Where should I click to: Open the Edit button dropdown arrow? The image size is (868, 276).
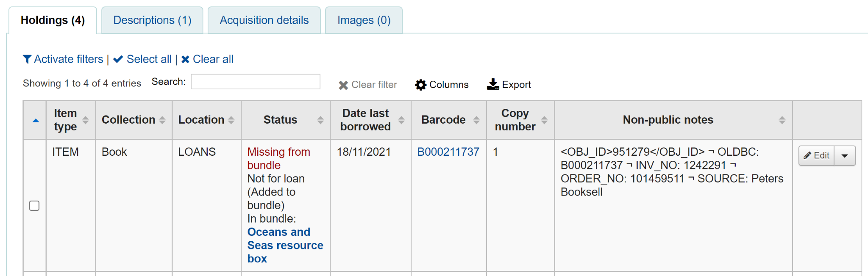[844, 155]
